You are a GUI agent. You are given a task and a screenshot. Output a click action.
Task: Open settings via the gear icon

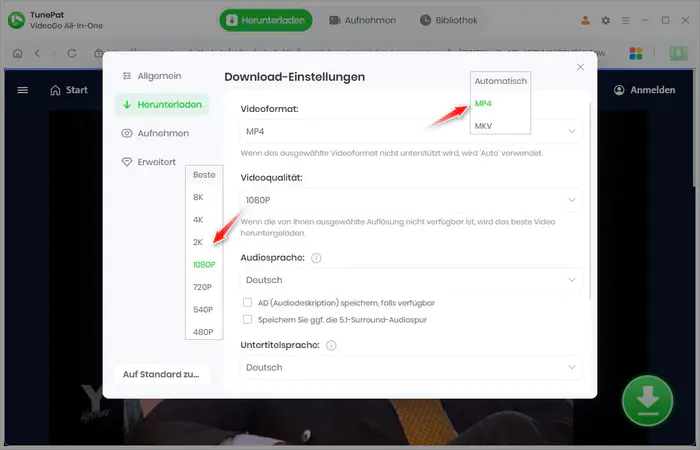coord(605,20)
